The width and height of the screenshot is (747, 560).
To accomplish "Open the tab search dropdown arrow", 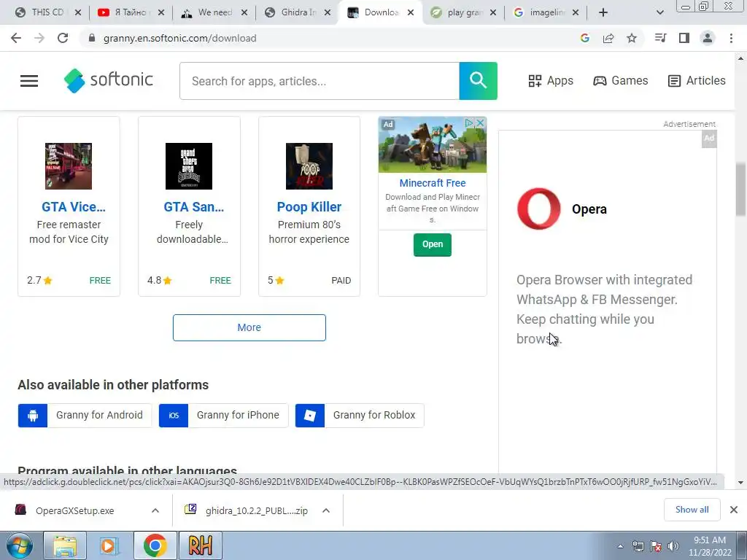I will point(659,12).
